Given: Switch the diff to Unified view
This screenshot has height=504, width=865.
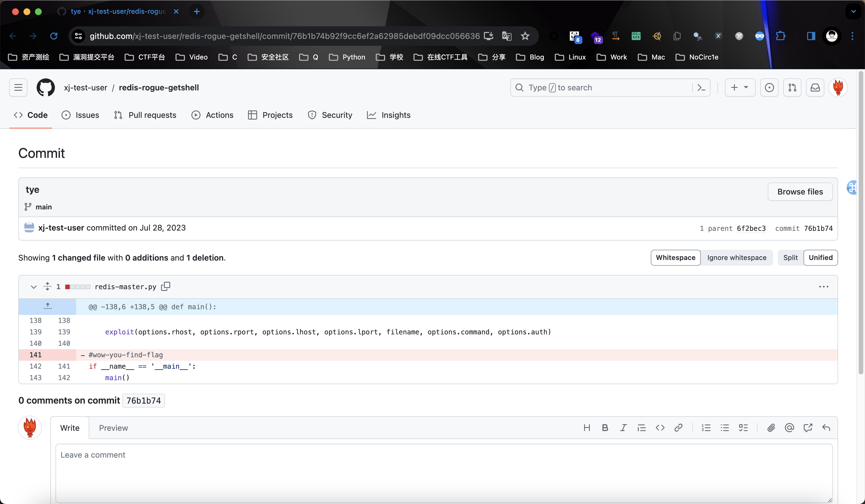Looking at the screenshot, I should click(820, 257).
